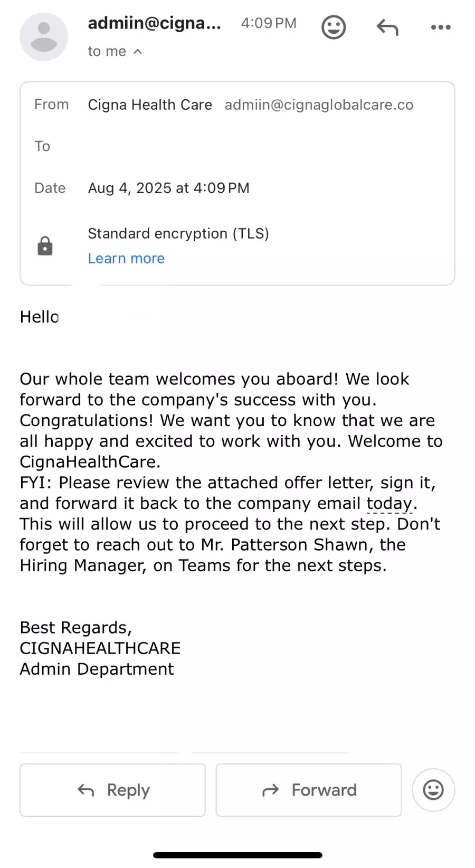The image size is (475, 868).
Task: Open emoji reaction picker in header
Action: pos(334,27)
